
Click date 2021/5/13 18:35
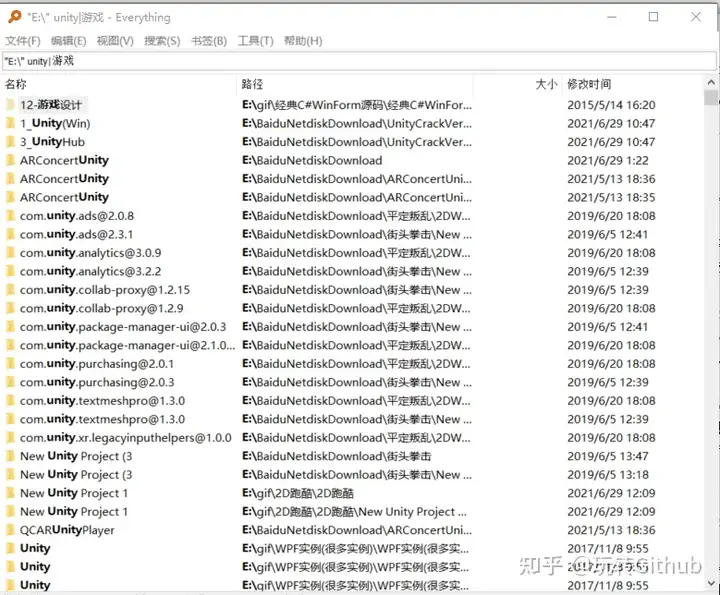coord(611,197)
